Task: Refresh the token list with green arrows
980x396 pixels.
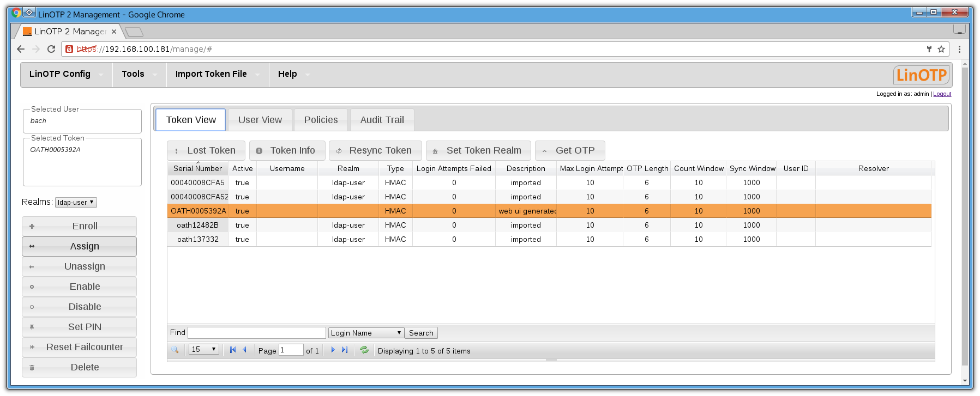Action: pos(364,350)
